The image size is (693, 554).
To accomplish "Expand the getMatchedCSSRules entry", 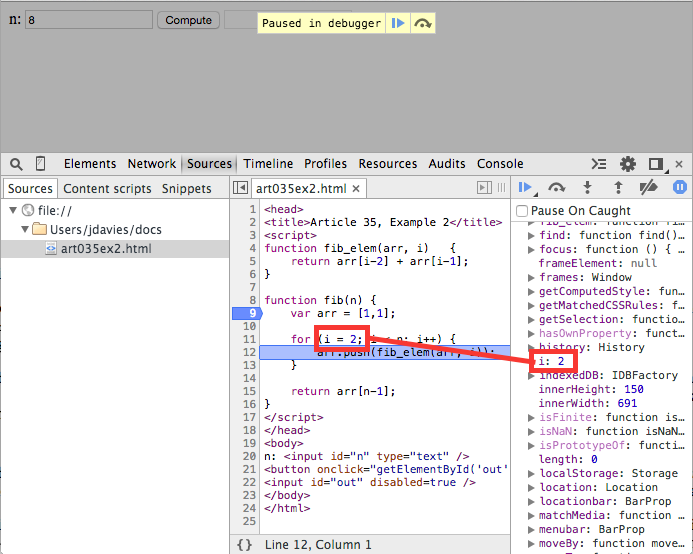I will point(532,306).
